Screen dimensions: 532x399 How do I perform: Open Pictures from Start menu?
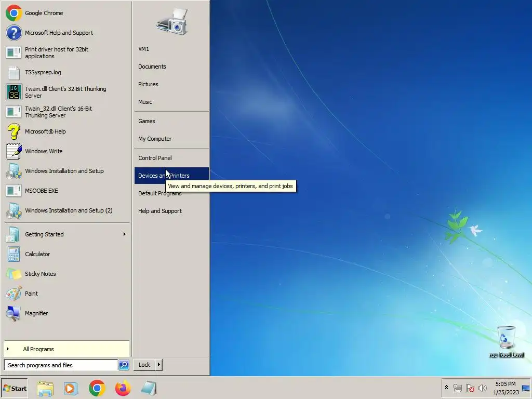click(x=171, y=84)
